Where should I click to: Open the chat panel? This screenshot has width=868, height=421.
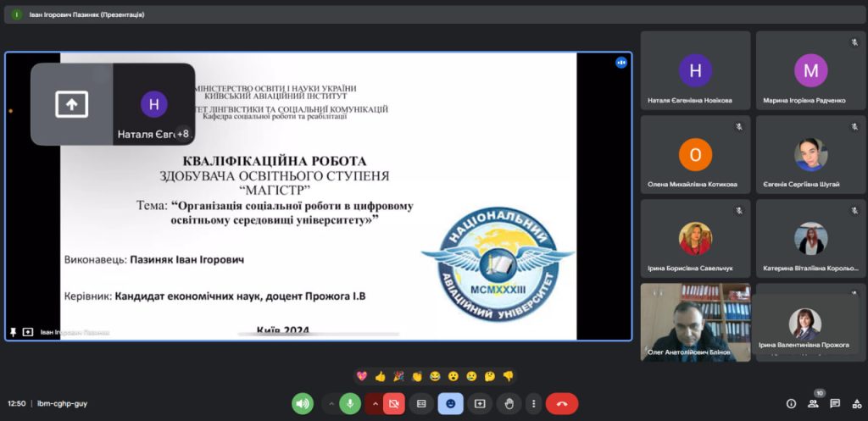coord(835,404)
